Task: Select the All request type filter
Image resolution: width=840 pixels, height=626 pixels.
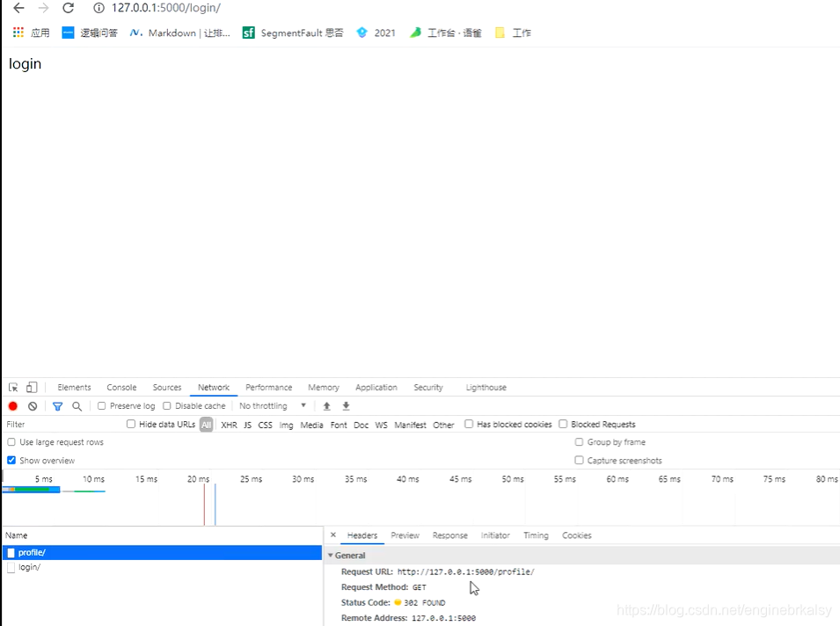Action: point(206,425)
